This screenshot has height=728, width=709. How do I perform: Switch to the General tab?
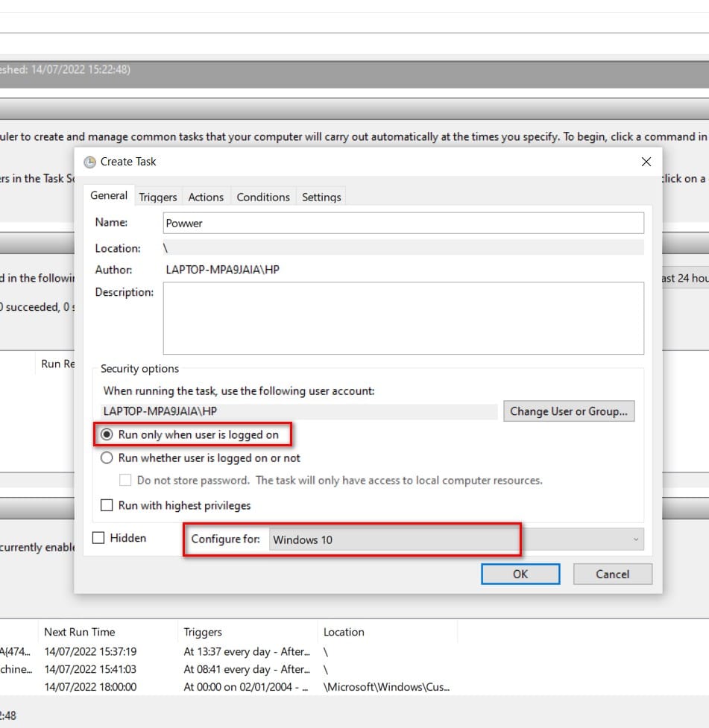click(x=109, y=195)
